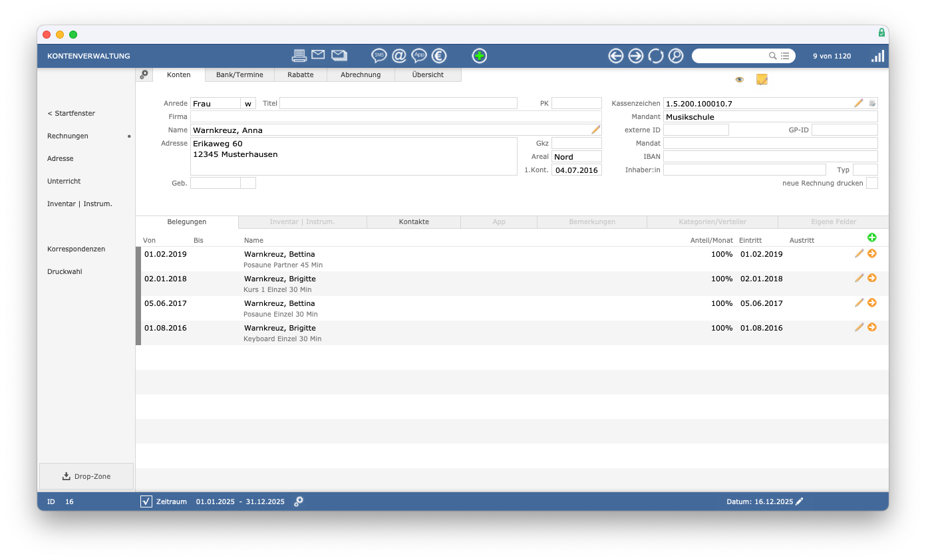Viewport: 926px width, 560px height.
Task: Click the printer icon in toolbar
Action: 299,56
